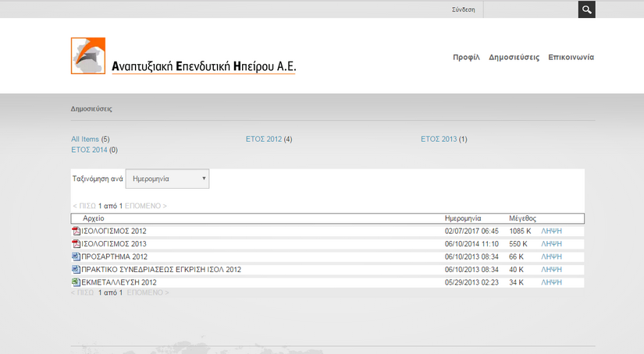
Task: Filter publications by ΕΤΟΣ 2012
Action: (x=263, y=140)
